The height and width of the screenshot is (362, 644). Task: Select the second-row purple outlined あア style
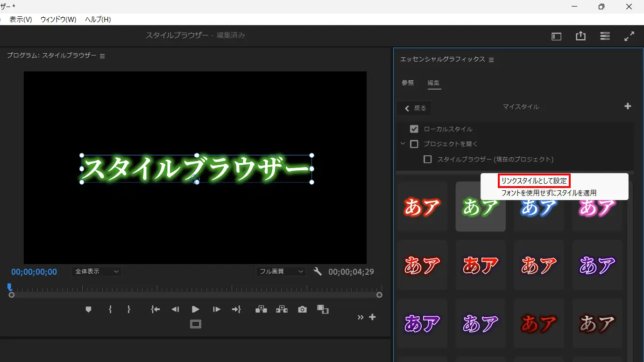[597, 265]
